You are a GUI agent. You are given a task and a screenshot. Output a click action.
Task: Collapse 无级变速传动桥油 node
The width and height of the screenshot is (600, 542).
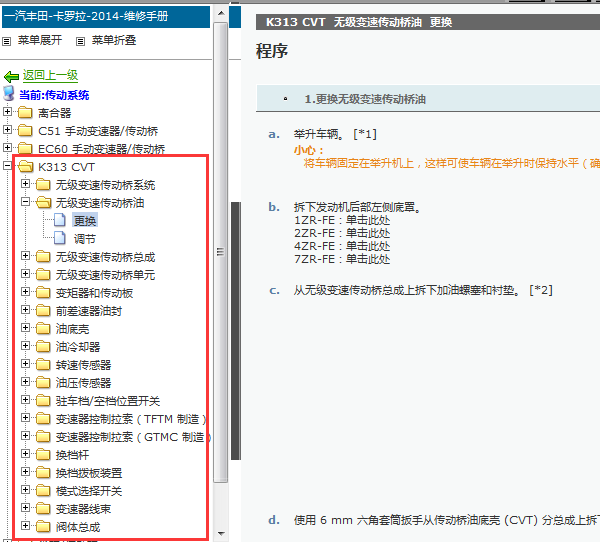[25, 202]
